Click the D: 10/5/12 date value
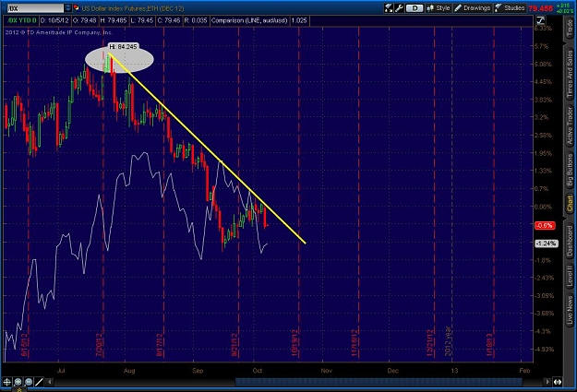The image size is (577, 392). click(54, 20)
